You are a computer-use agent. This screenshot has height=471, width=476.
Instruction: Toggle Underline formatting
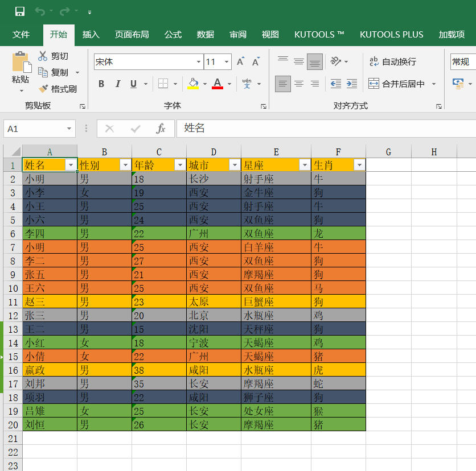(134, 84)
